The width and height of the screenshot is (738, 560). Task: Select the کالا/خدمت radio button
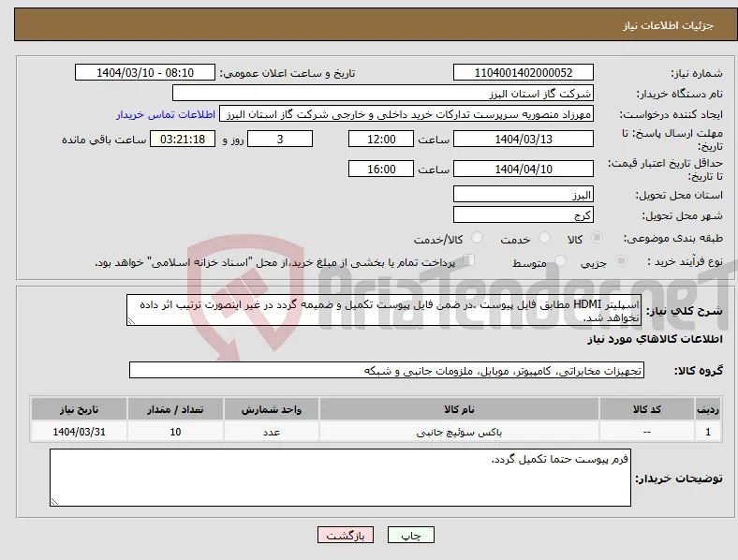(x=478, y=238)
